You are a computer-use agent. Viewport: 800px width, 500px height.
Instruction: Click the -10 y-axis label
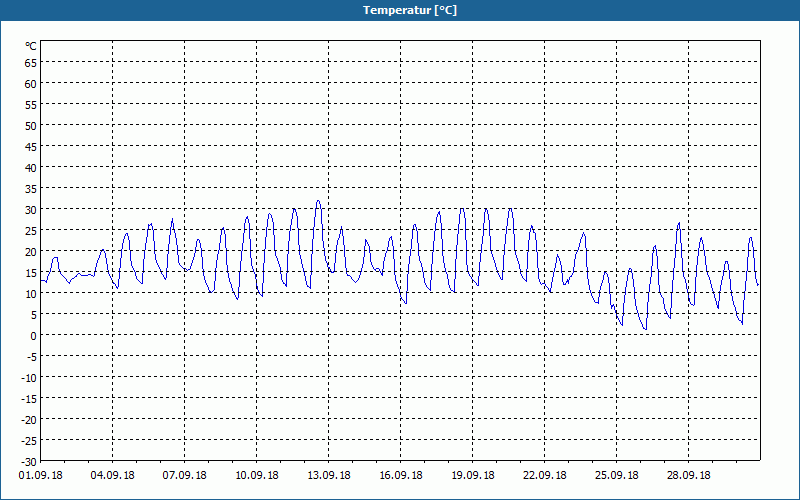pos(29,378)
